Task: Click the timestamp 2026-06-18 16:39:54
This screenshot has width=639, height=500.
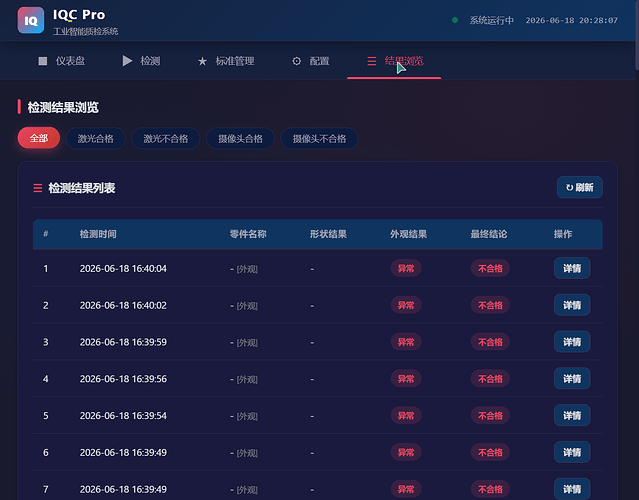Action: (123, 416)
